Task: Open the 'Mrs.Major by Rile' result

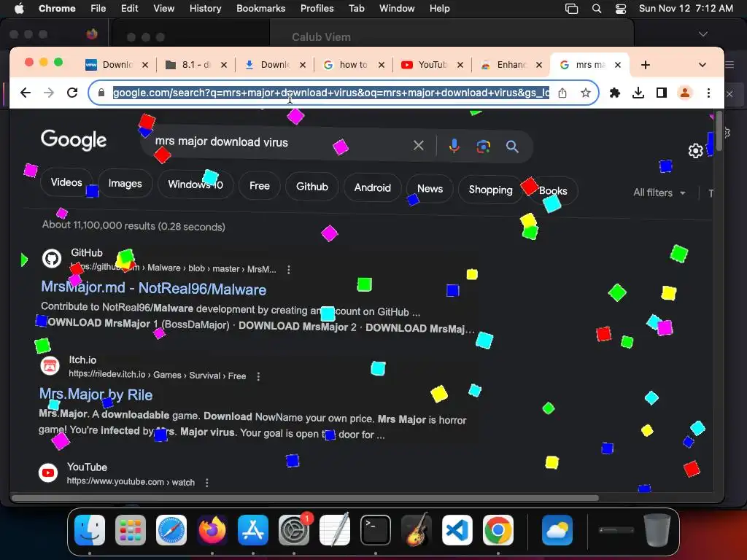Action: [96, 394]
